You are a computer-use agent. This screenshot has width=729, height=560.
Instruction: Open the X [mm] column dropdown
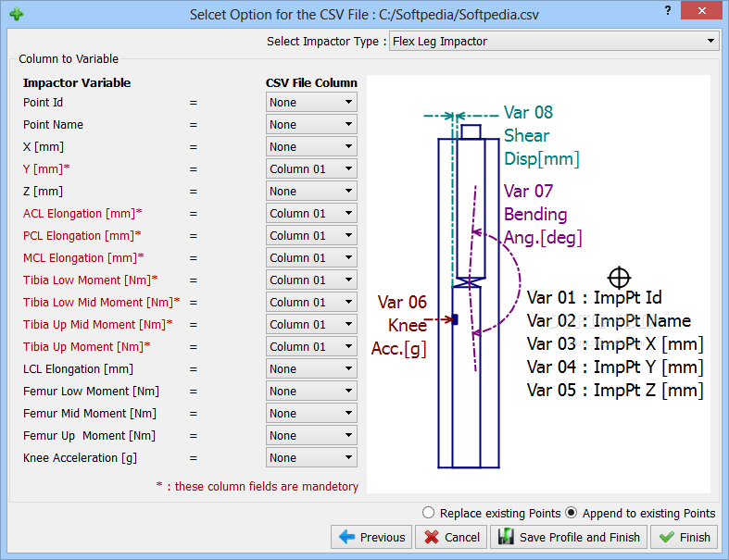(x=311, y=147)
